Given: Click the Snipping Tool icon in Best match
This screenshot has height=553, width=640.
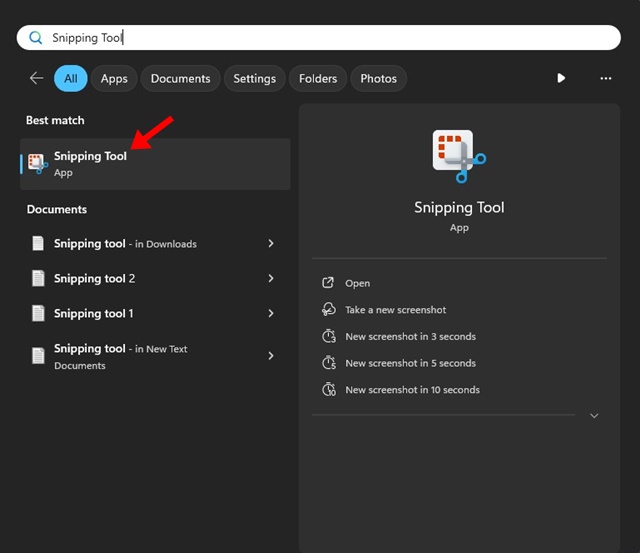Looking at the screenshot, I should pyautogui.click(x=38, y=163).
